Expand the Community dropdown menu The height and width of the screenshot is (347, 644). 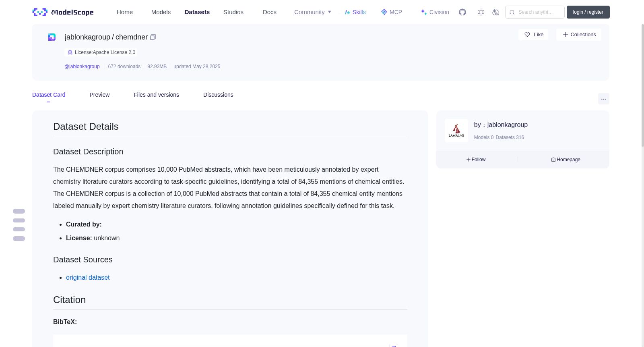pyautogui.click(x=313, y=12)
